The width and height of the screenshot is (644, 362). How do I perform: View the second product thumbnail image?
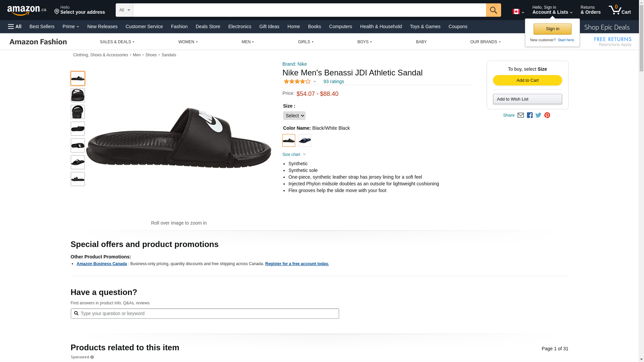click(78, 95)
